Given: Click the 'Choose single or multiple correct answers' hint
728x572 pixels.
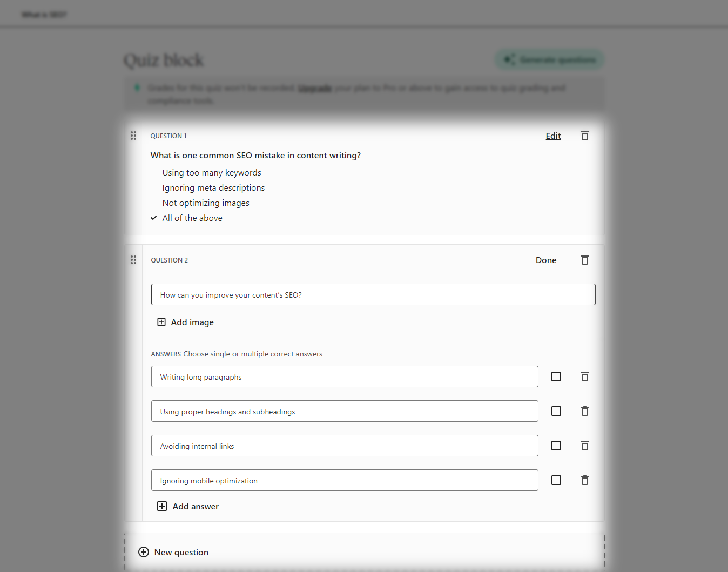Looking at the screenshot, I should [253, 354].
